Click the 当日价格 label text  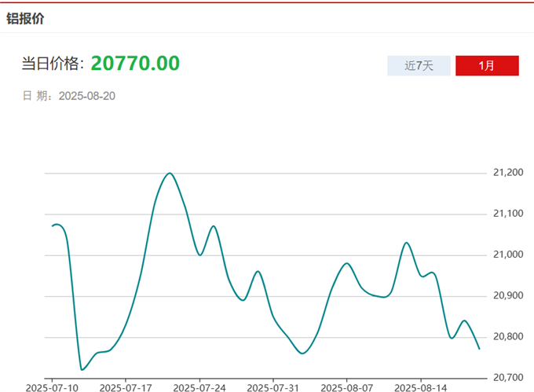[x=53, y=64]
